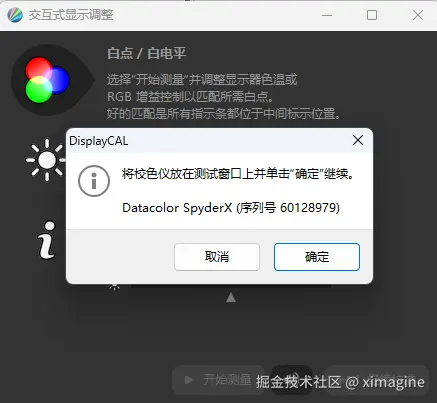This screenshot has height=403, width=437.
Task: Toggle the dark sound button in the bottom bar
Action: 292,380
